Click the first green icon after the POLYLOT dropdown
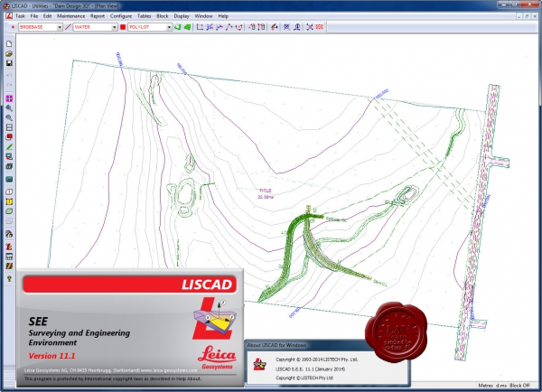Image resolution: width=542 pixels, height=392 pixels. coord(178,27)
